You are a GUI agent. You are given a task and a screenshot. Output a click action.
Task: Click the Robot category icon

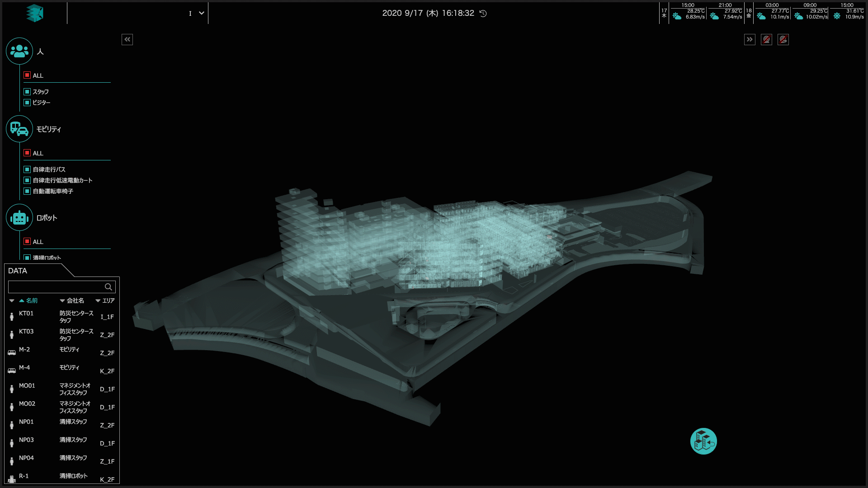pyautogui.click(x=19, y=218)
